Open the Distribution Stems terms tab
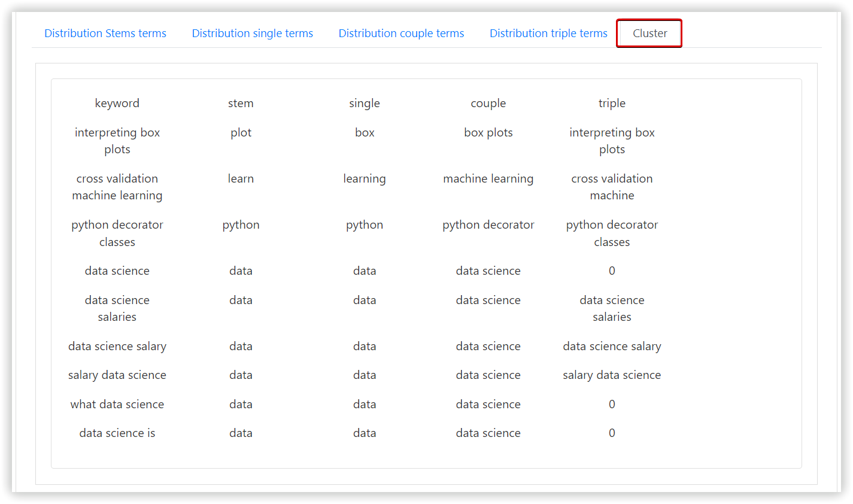 tap(105, 34)
